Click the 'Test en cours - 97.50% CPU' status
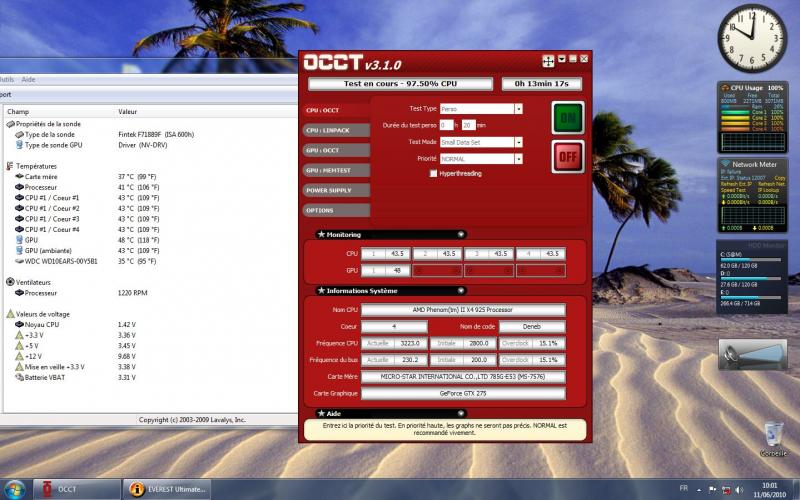This screenshot has width=800, height=500. pyautogui.click(x=401, y=84)
